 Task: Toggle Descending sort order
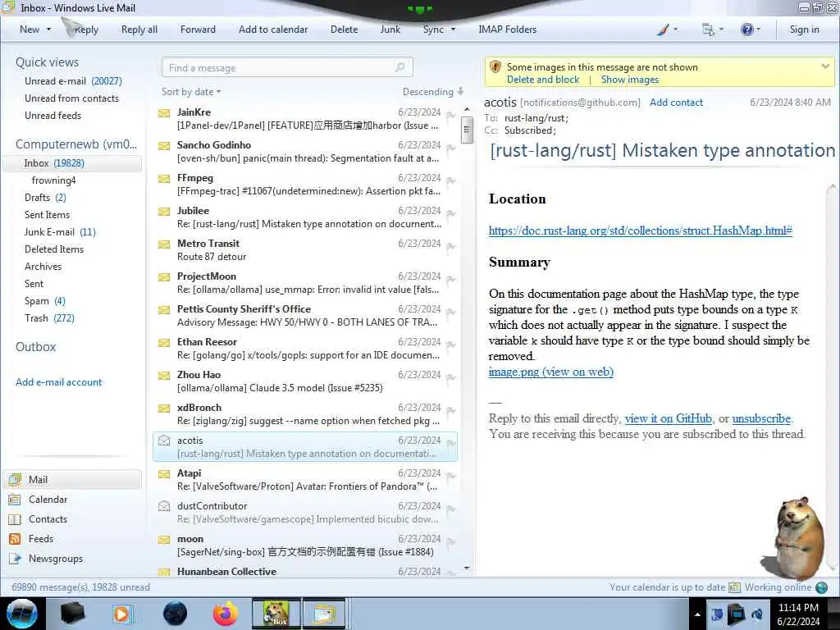(433, 92)
